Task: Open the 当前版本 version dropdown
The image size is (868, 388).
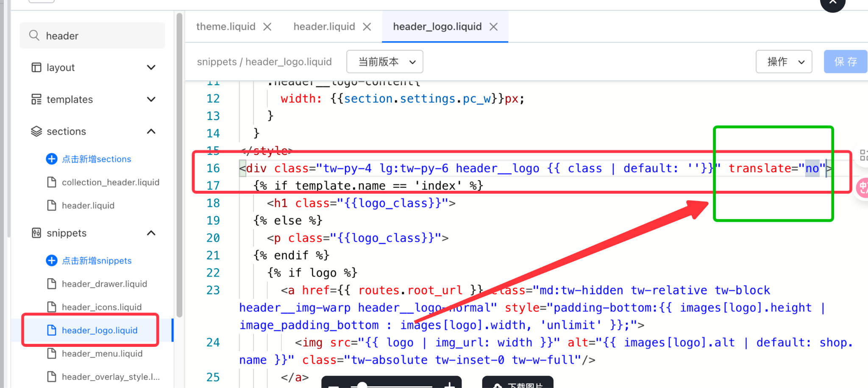Action: (x=384, y=62)
